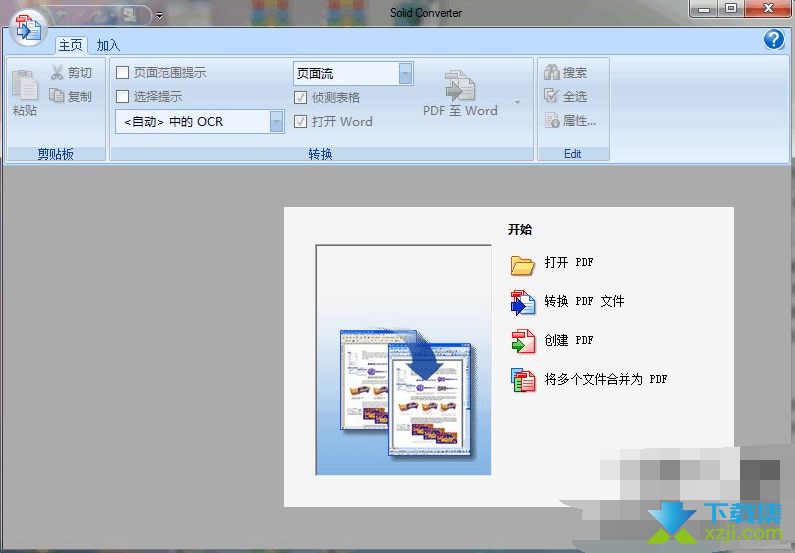Open the quick access toolbar customize arrow
Viewport: 795px width, 553px height.
click(159, 16)
